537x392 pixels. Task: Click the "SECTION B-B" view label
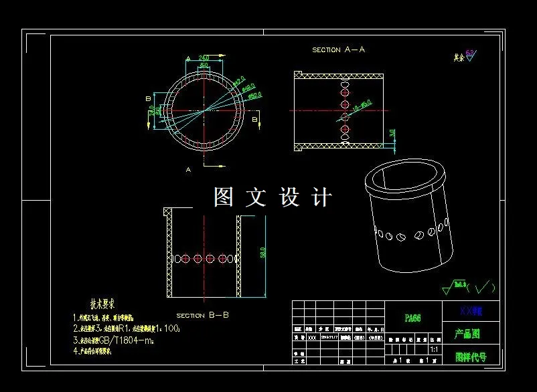[202, 315]
